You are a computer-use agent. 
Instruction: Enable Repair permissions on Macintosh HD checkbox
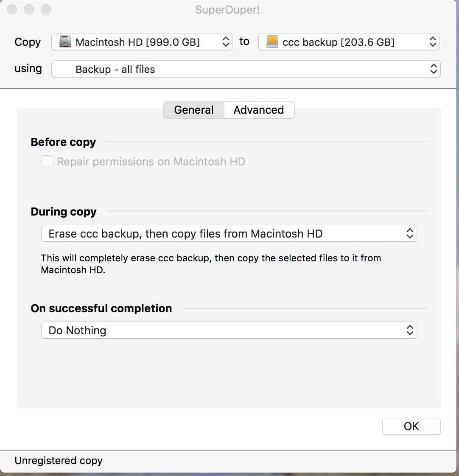pyautogui.click(x=48, y=162)
